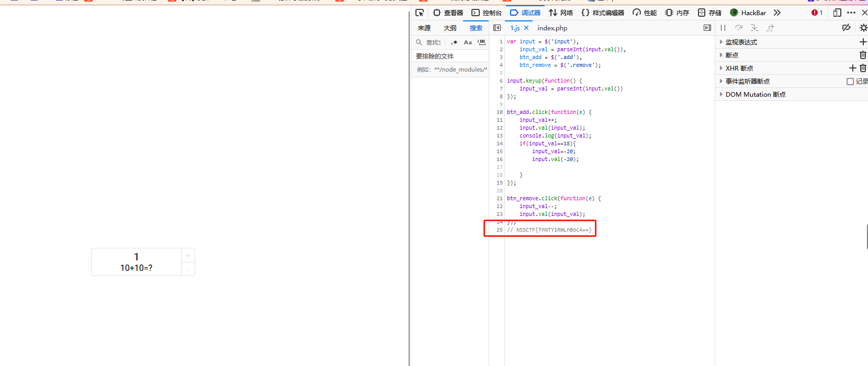Toggle deactivate breakpoints icon
This screenshot has width=868, height=366.
(x=846, y=28)
